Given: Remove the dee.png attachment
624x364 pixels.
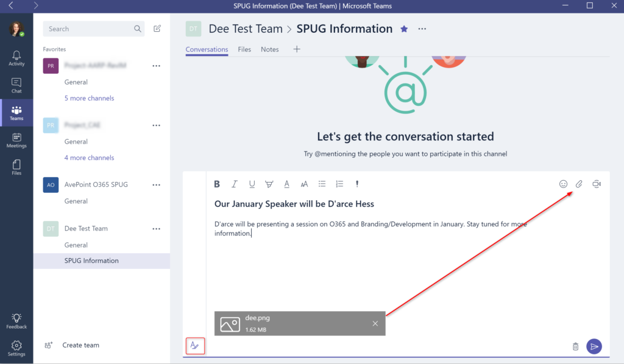Looking at the screenshot, I should 375,323.
